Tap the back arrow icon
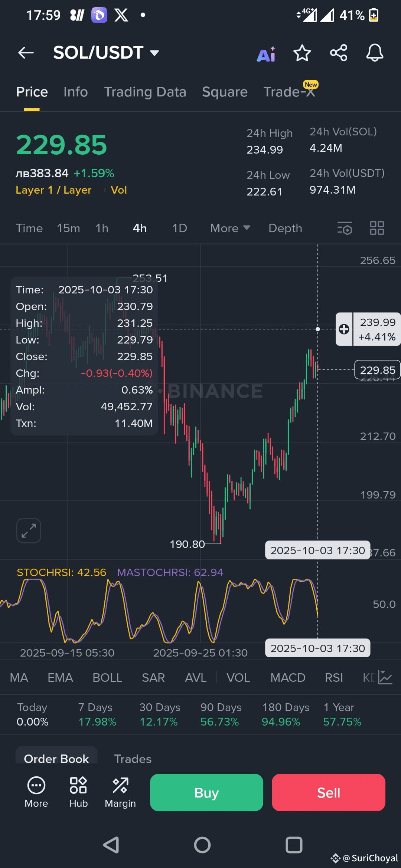This screenshot has width=401, height=868. (x=26, y=53)
